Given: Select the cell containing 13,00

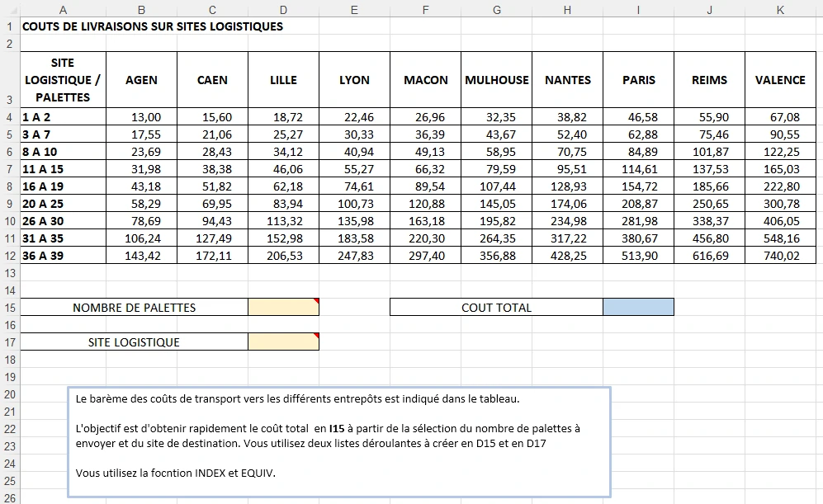Looking at the screenshot, I should [x=141, y=118].
